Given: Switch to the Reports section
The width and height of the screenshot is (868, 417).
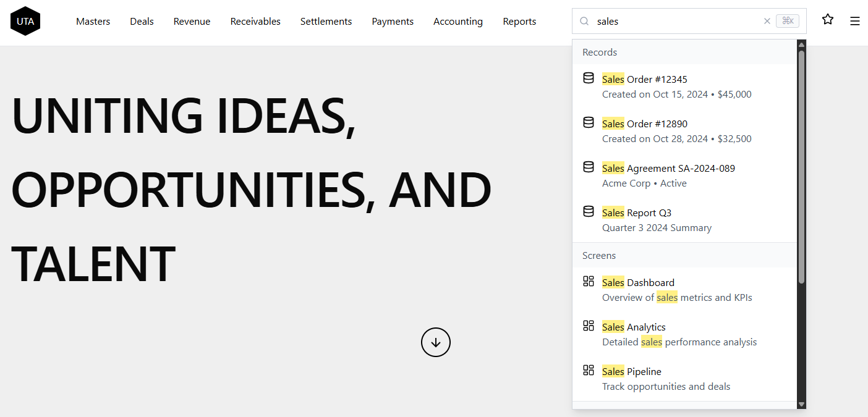Looking at the screenshot, I should click(519, 21).
